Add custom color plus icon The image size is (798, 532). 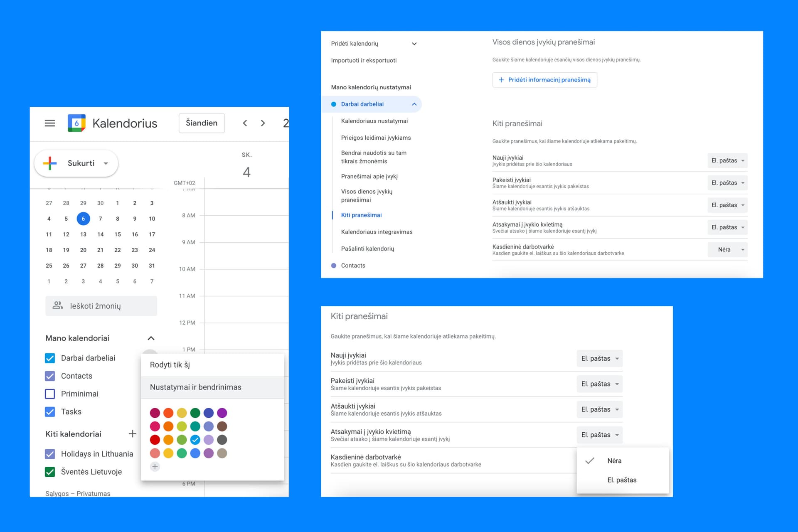[x=155, y=467]
